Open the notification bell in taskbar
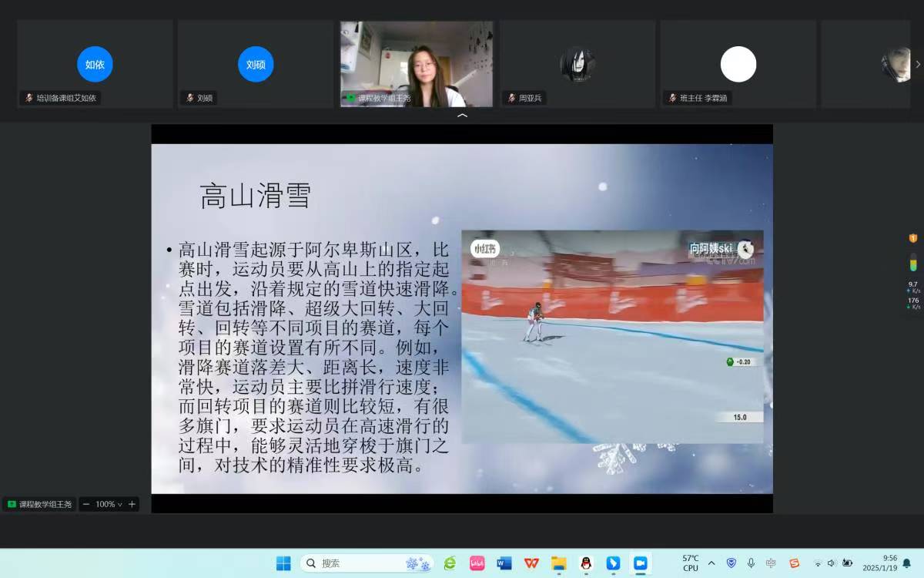This screenshot has width=924, height=578. click(x=906, y=563)
